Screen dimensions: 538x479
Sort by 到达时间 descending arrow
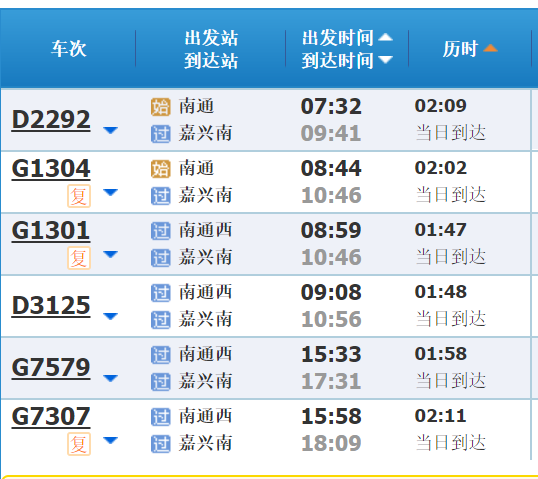click(x=386, y=60)
